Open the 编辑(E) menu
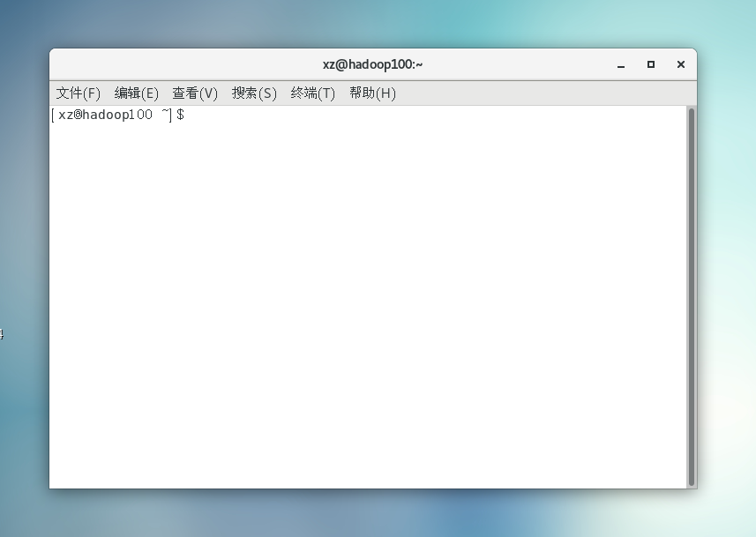The image size is (756, 537). [x=137, y=93]
